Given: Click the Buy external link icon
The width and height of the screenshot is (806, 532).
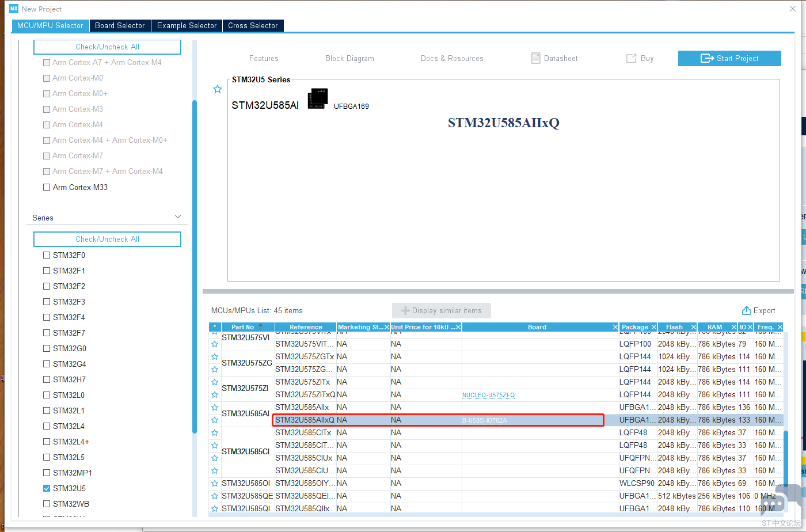Looking at the screenshot, I should point(631,58).
